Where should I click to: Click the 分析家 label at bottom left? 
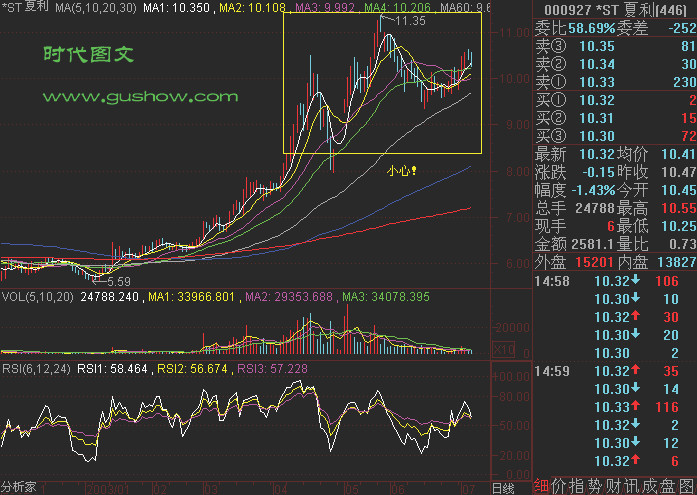coord(19,487)
